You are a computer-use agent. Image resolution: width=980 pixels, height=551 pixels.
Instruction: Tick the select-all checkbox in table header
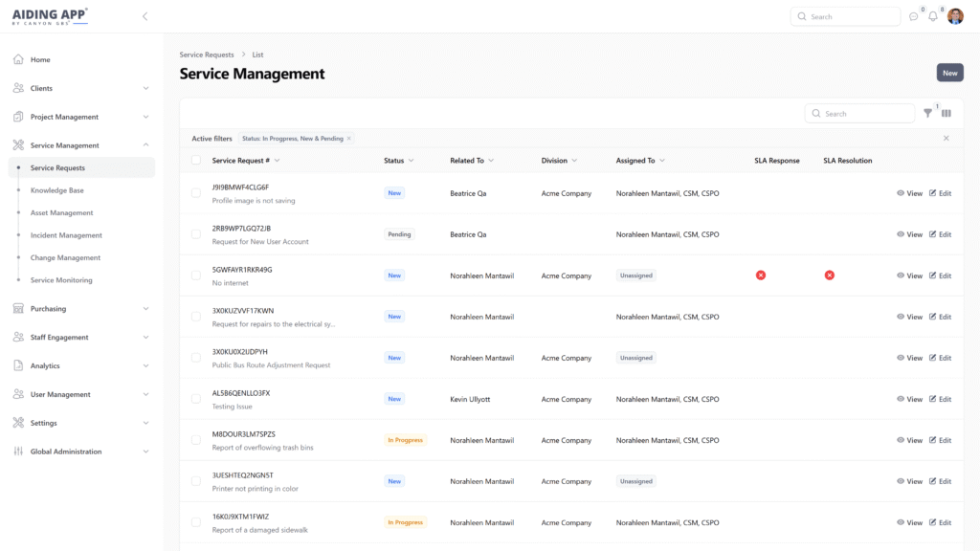click(196, 161)
